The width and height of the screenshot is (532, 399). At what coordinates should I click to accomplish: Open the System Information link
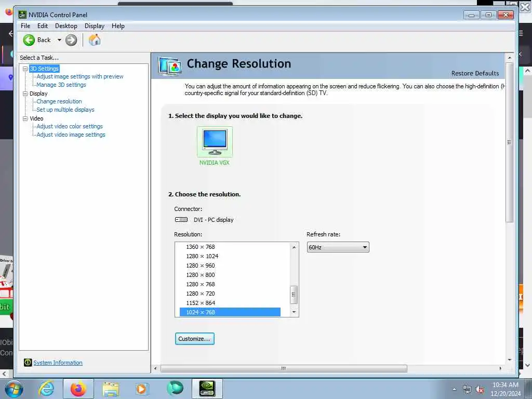[x=58, y=363]
